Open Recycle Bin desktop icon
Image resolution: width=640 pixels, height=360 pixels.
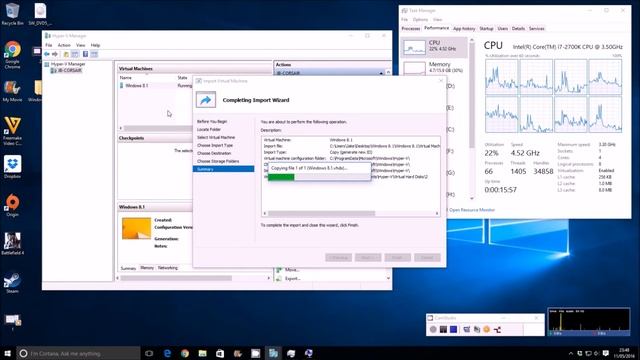12,14
